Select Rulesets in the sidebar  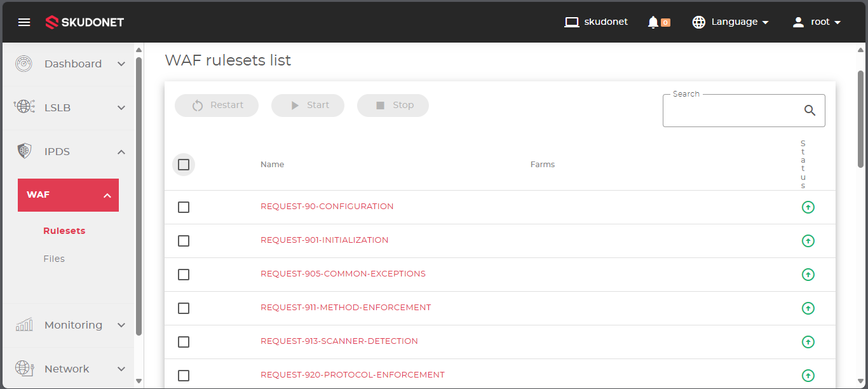64,231
